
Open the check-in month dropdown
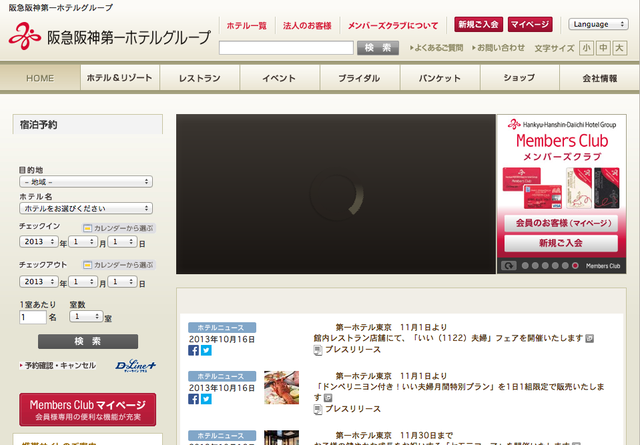(83, 242)
